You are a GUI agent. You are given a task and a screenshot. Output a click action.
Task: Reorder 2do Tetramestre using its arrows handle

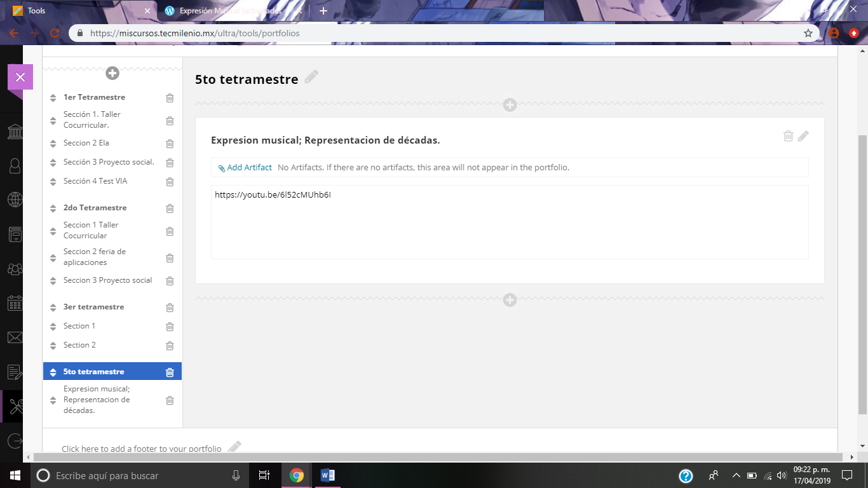53,208
